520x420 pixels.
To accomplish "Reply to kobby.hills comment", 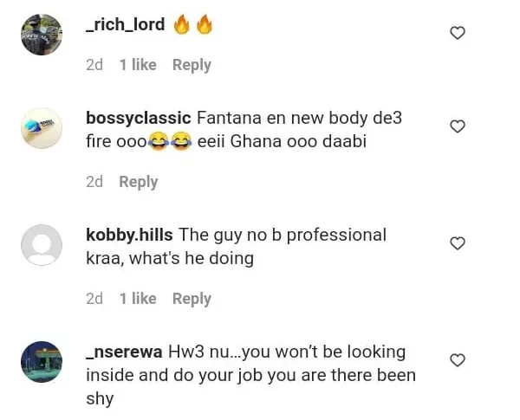I will [192, 299].
